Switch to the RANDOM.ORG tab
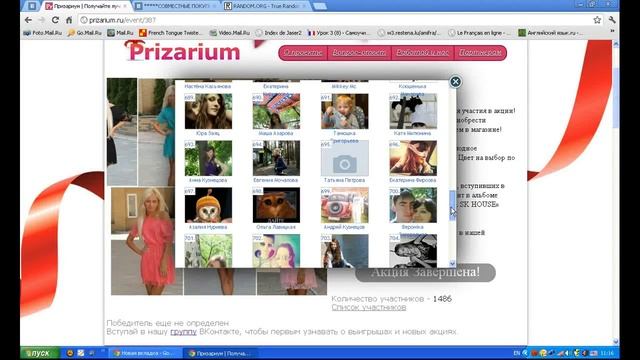The width and height of the screenshot is (640, 360). (267, 6)
